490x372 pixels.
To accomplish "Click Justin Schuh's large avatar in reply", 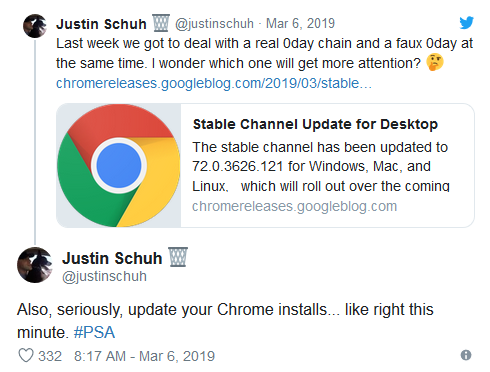I will point(35,265).
